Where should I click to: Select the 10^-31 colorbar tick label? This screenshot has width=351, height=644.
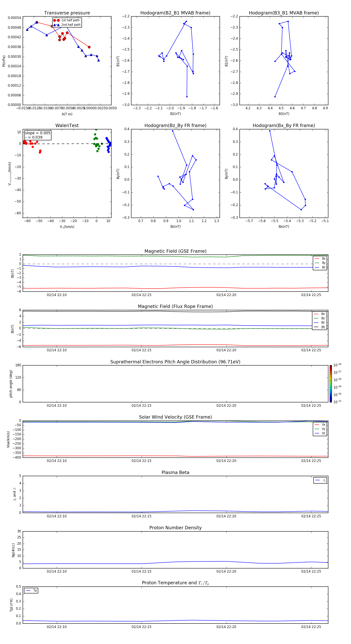(337, 402)
